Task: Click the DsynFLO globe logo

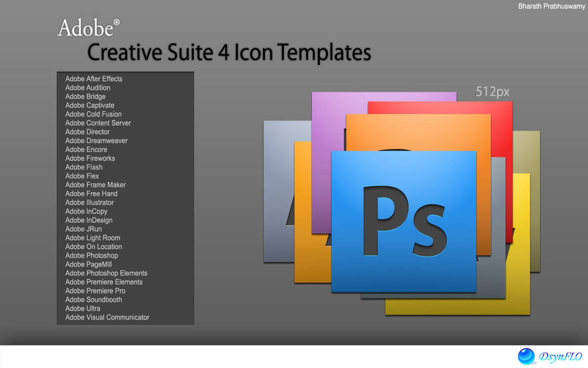Action: click(527, 356)
